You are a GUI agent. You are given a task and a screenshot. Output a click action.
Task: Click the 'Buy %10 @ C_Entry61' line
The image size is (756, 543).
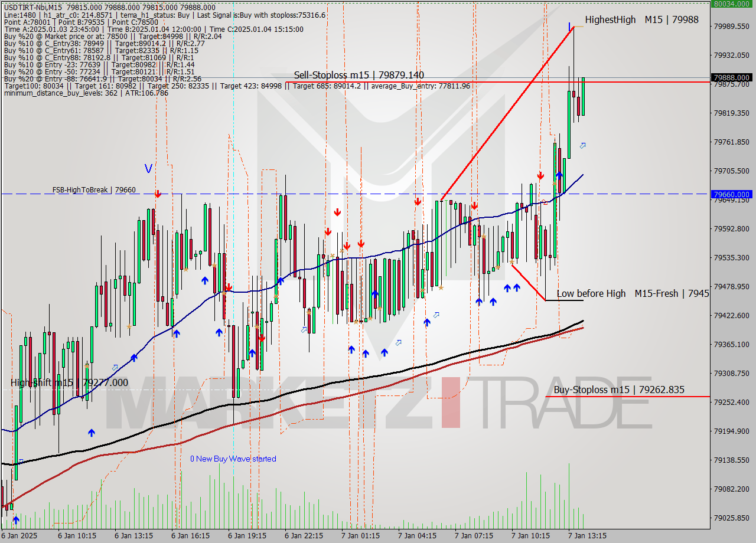(x=102, y=50)
